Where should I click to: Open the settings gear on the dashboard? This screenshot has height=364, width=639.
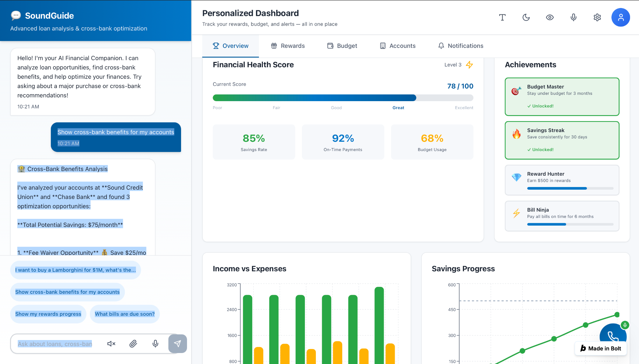click(597, 17)
